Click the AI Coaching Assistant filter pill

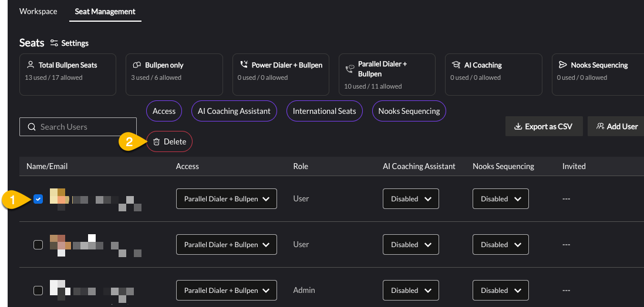click(234, 111)
